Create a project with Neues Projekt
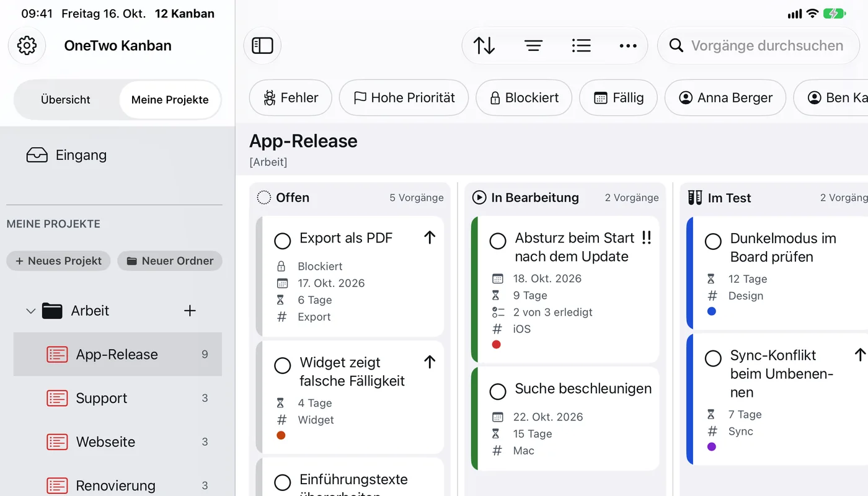The height and width of the screenshot is (496, 868). click(x=58, y=261)
